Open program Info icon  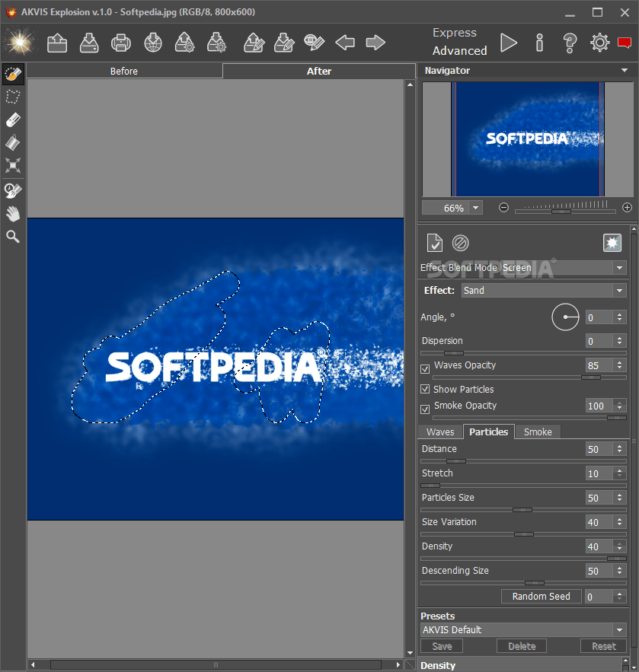(539, 43)
